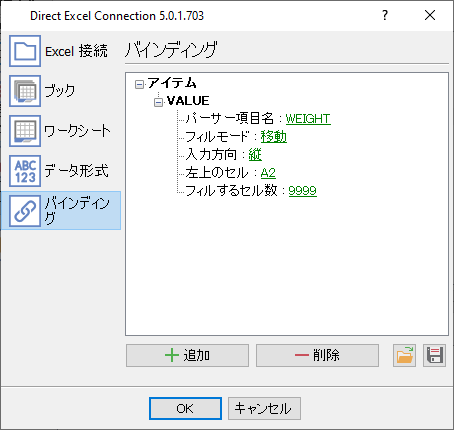Click the 削除 delete button
The image size is (454, 430).
[x=317, y=356]
